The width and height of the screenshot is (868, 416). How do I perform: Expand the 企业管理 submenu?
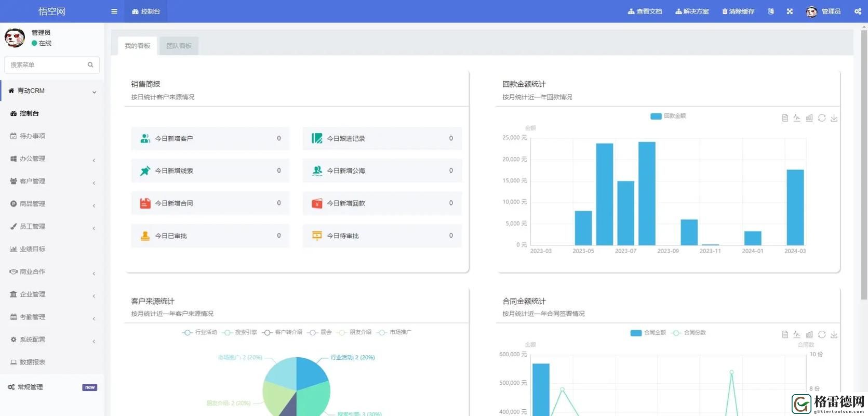52,294
